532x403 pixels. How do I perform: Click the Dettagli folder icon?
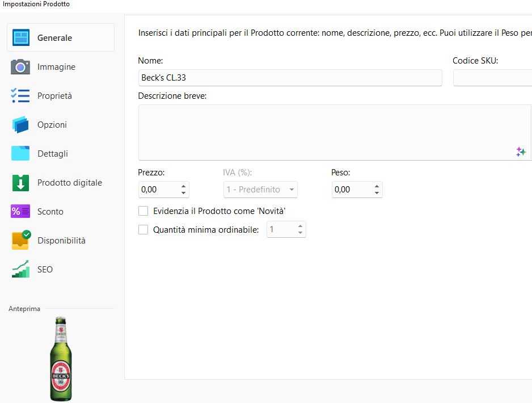click(x=20, y=154)
